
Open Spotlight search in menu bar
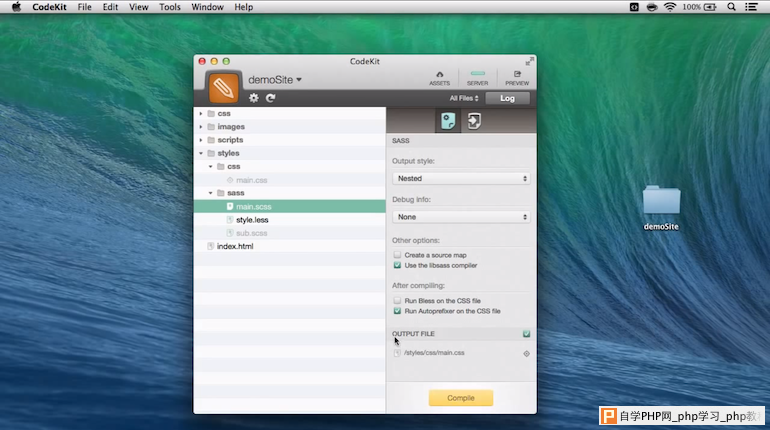coord(731,7)
